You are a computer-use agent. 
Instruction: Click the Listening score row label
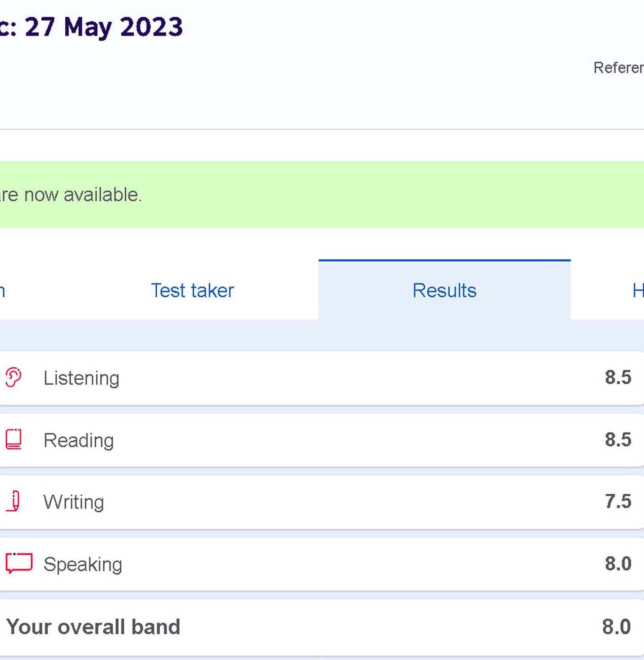[x=81, y=378]
